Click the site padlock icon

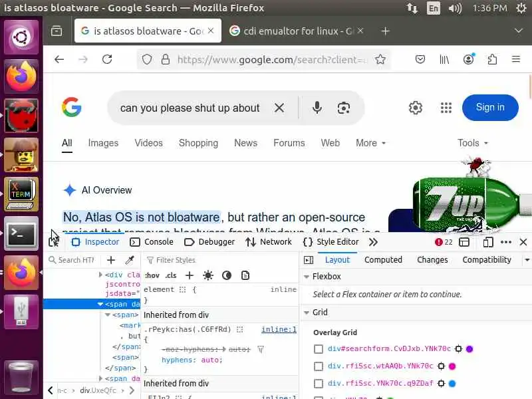tap(165, 59)
